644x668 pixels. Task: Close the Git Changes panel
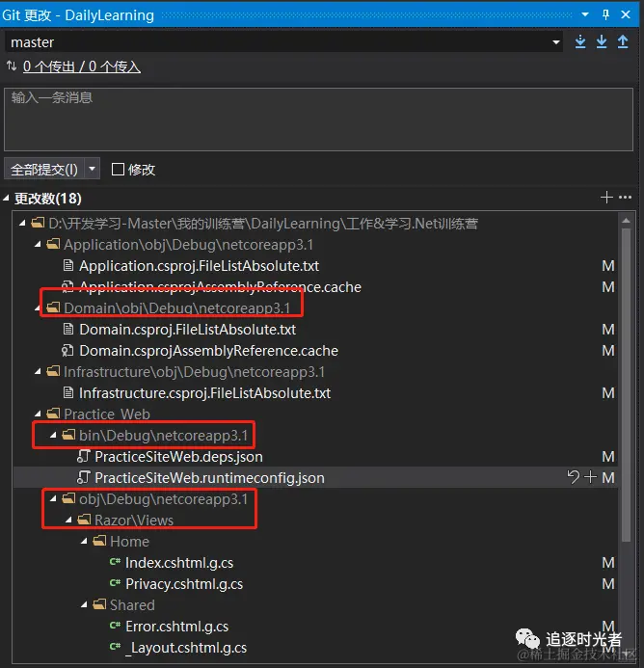tap(626, 14)
